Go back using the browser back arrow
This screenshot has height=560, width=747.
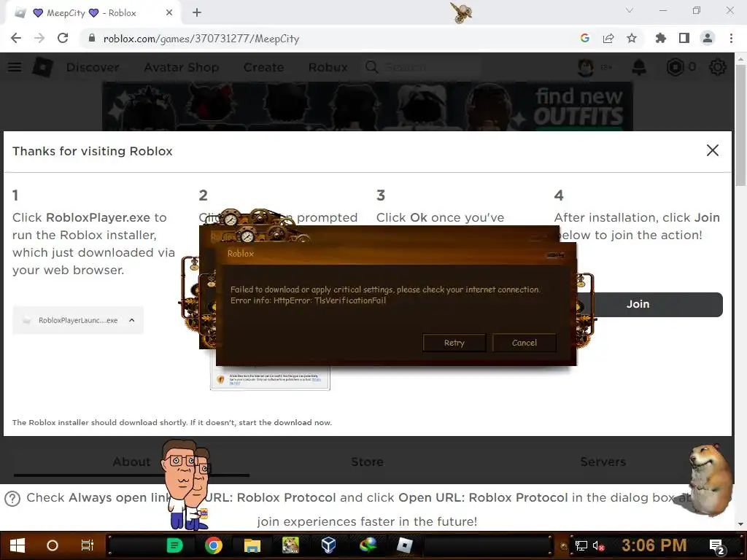pyautogui.click(x=16, y=38)
